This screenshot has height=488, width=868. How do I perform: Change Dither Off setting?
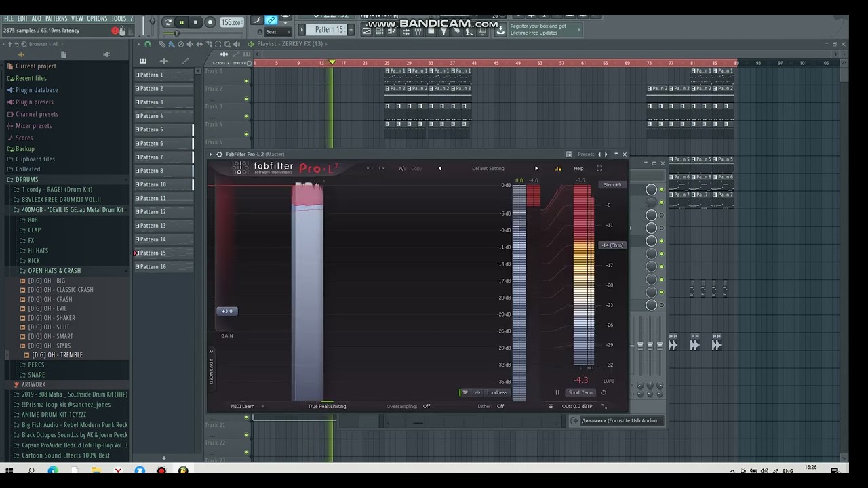tap(500, 407)
